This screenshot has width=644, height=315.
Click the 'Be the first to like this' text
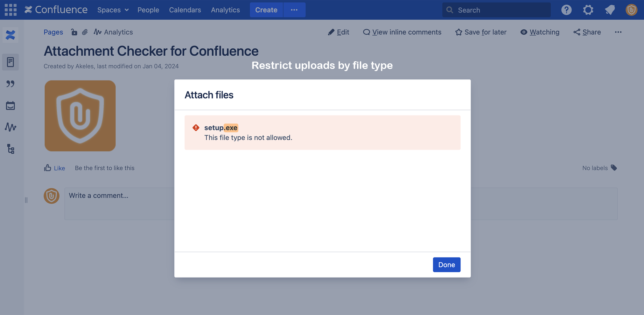(x=105, y=168)
